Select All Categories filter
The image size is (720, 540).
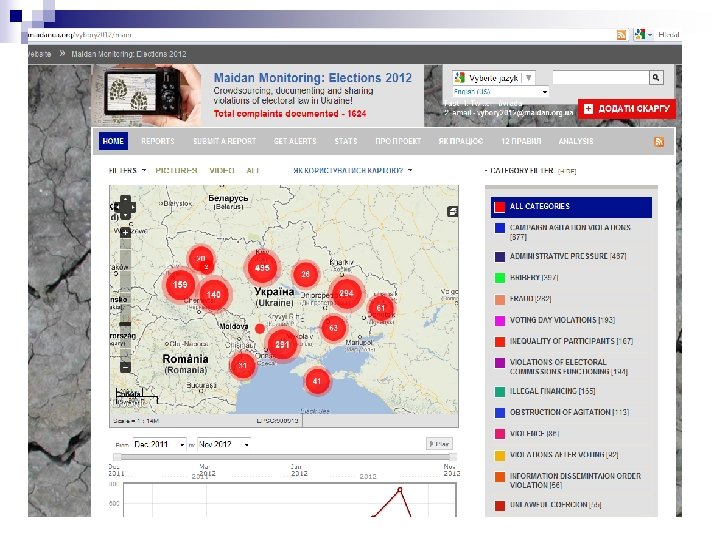571,207
